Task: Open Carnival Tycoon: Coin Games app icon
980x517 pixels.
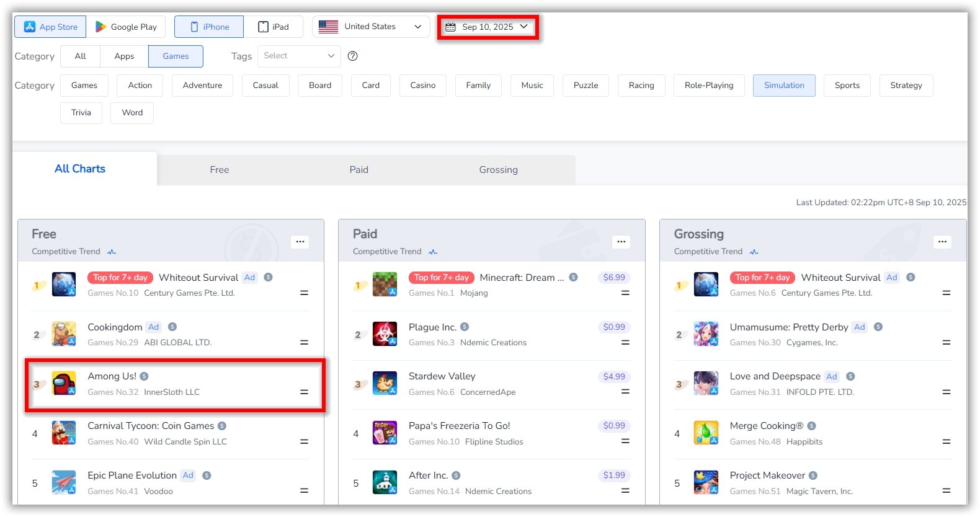Action: pos(64,433)
